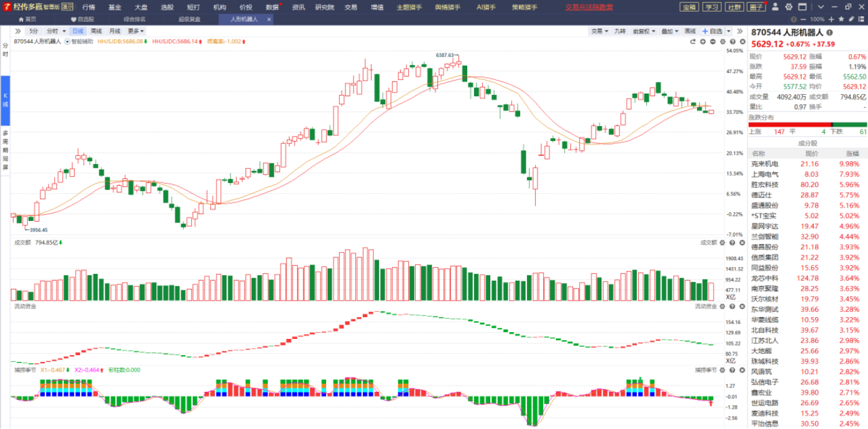Click the 学习 button
This screenshot has height=429, width=868.
[711, 7]
